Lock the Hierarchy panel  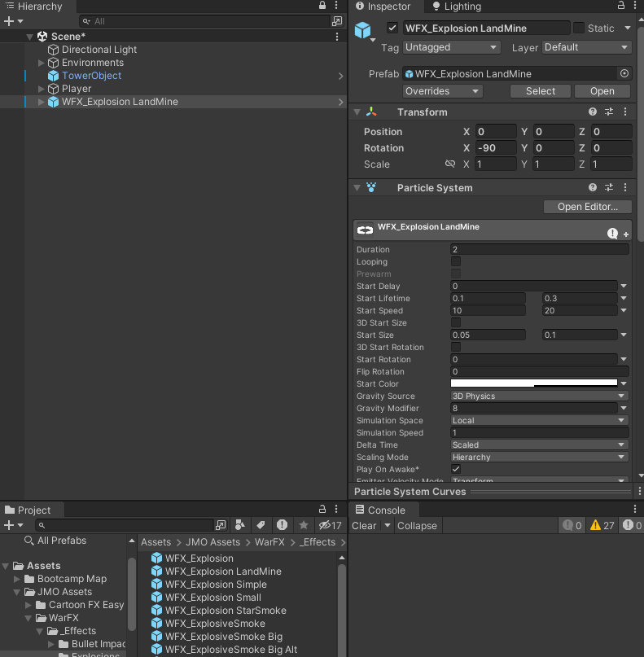tap(322, 6)
